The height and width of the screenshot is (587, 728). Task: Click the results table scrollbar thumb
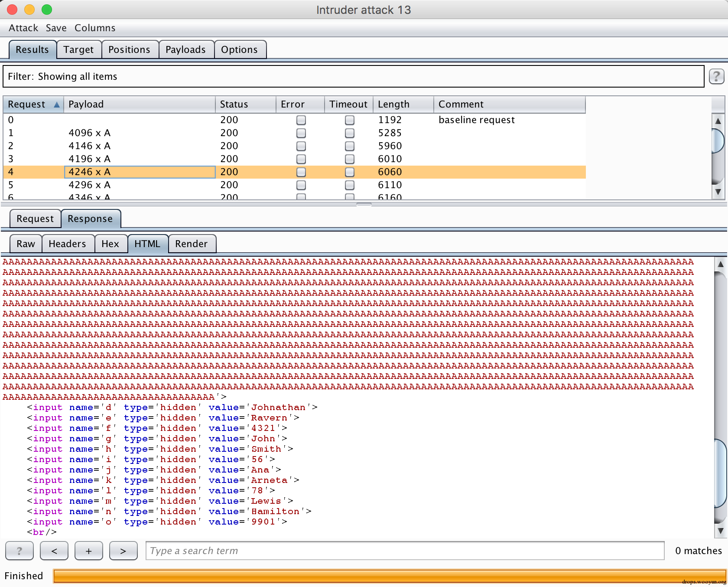tap(718, 140)
